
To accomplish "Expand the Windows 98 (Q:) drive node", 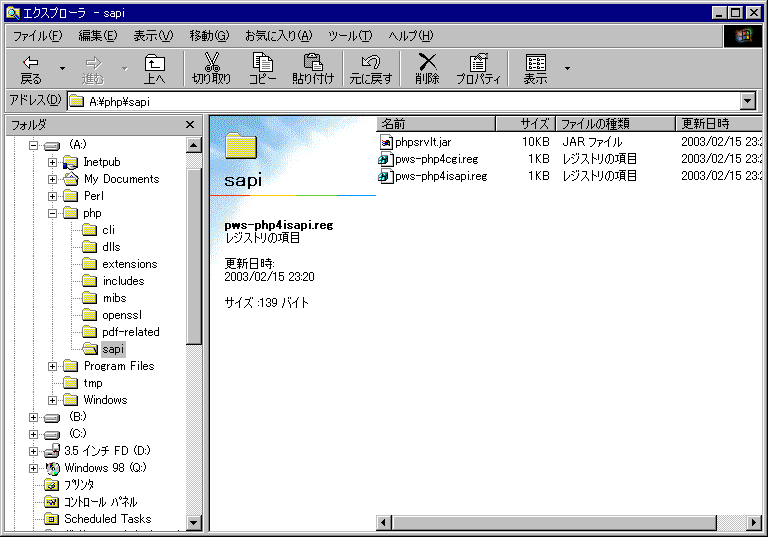I will click(x=33, y=468).
